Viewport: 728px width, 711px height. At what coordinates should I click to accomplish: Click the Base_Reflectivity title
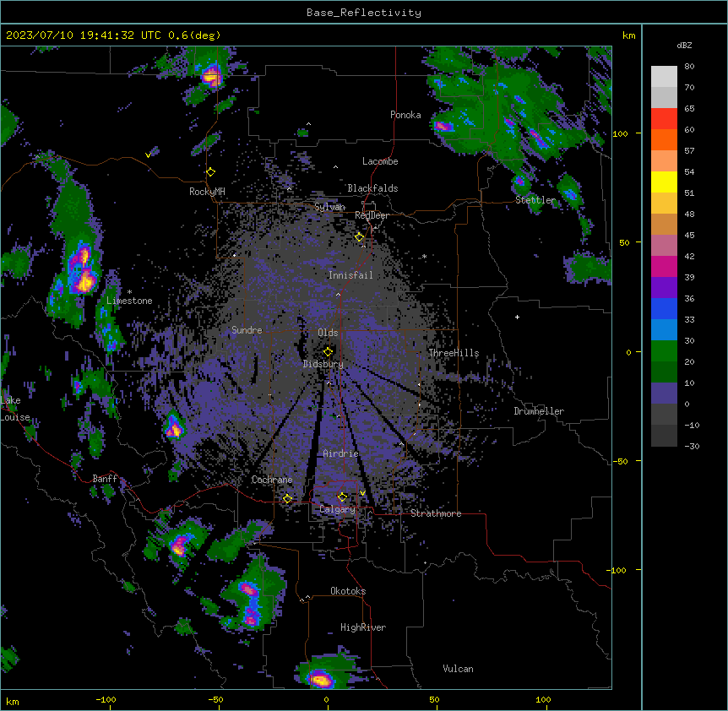click(x=364, y=13)
